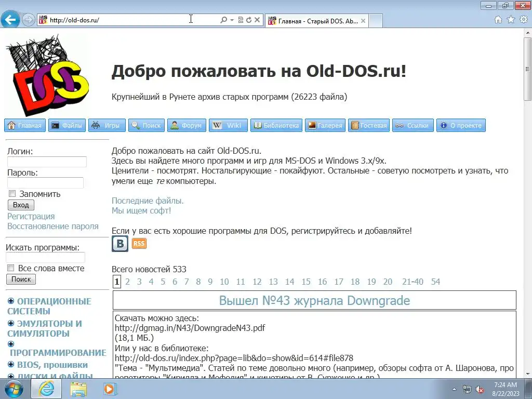Screen dimensions: 532x399
Task: Toggle the Compatibility View icon in address bar
Action: tap(241, 20)
